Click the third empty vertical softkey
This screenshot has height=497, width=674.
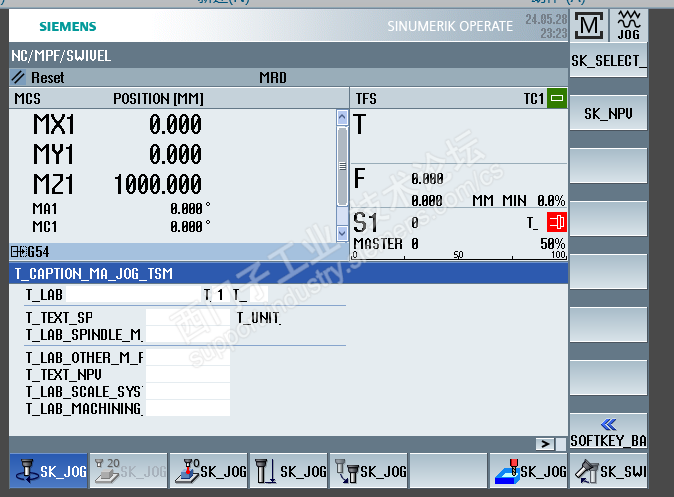pyautogui.click(x=608, y=272)
